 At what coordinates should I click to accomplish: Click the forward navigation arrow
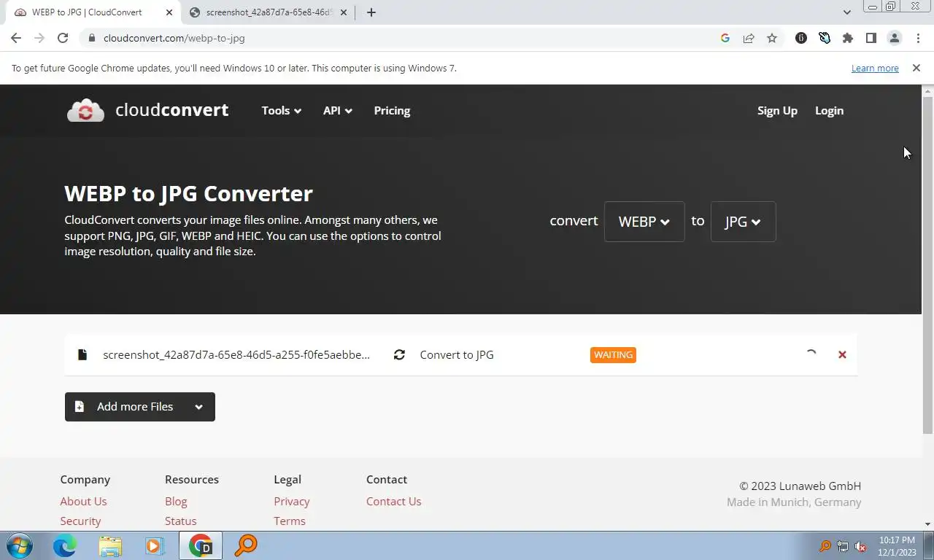(x=39, y=38)
